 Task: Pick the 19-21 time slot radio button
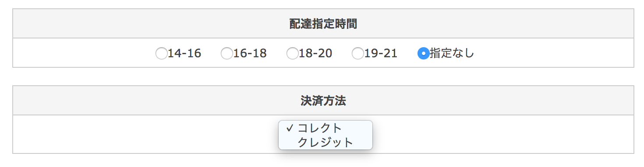pyautogui.click(x=357, y=54)
